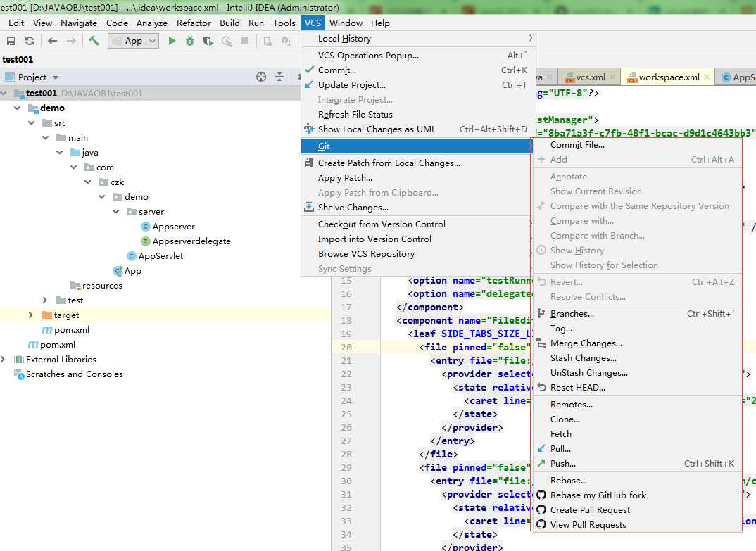Open the Refactor menu
Viewport: 756px width, 551px height.
194,23
